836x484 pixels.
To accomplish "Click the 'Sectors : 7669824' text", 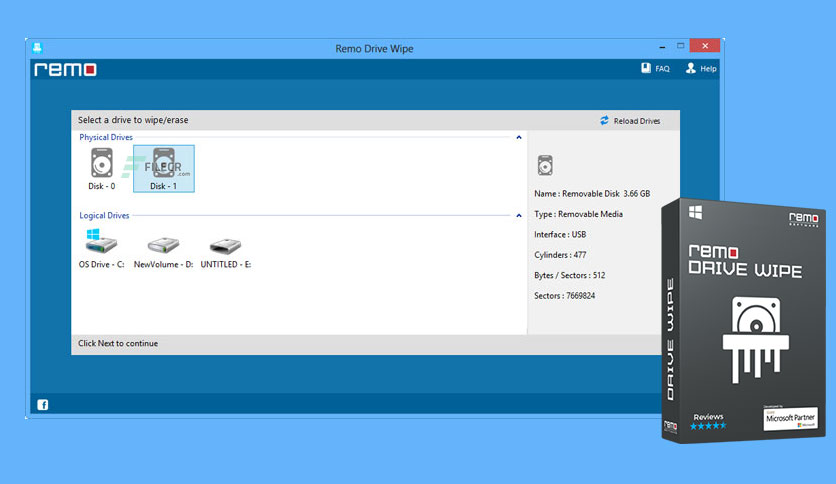I will pyautogui.click(x=565, y=295).
